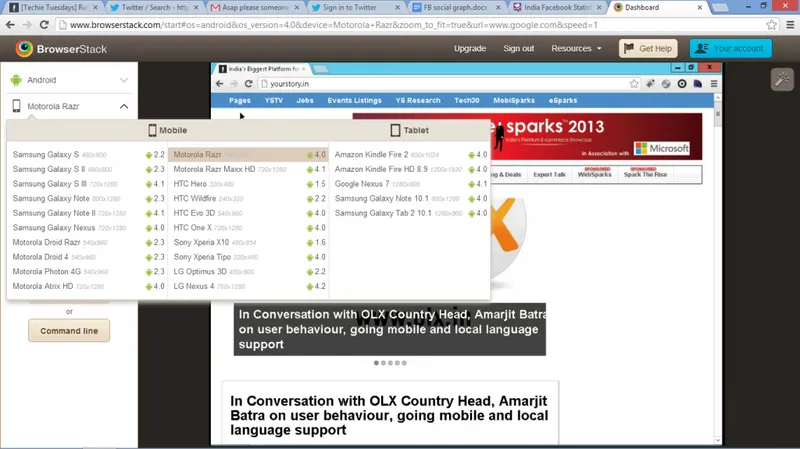Switch to the Asap please someone Gmail tab
Viewport: 800px width, 449px height.
pyautogui.click(x=255, y=8)
